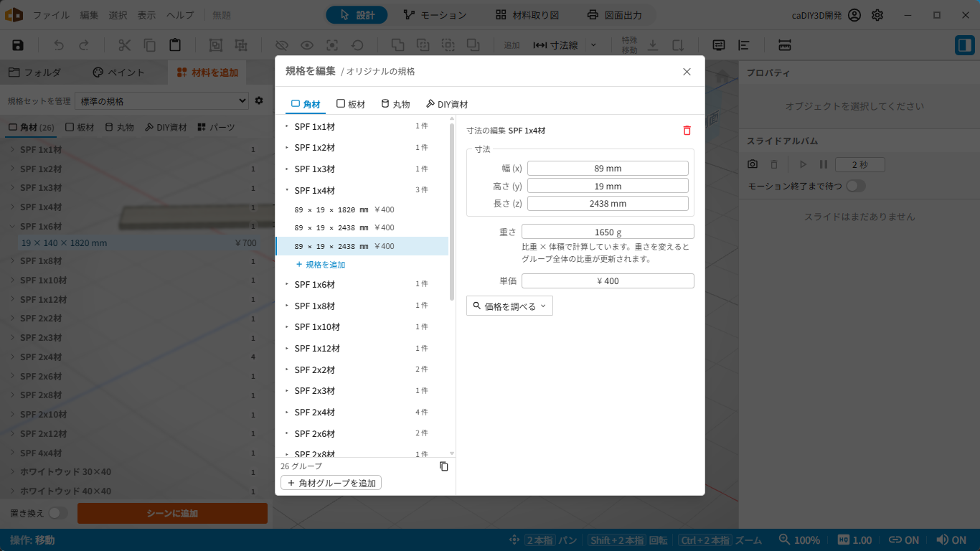Click the 幅 (x) input field
Screen dimensions: 980x551
(x=608, y=168)
